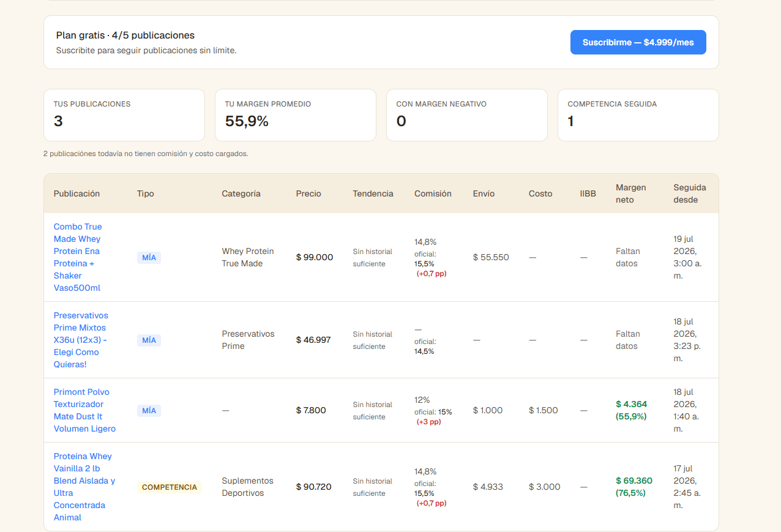The height and width of the screenshot is (532, 781).
Task: Click the cost value $ 1.500
Action: coord(544,410)
